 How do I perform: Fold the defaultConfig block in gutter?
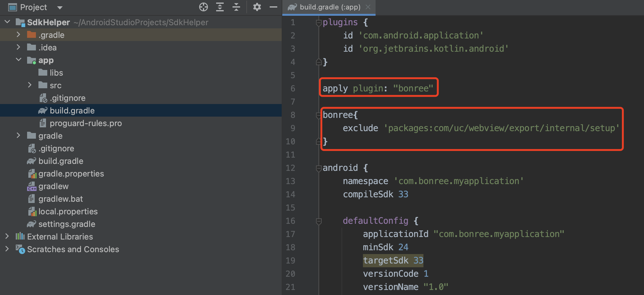[319, 221]
